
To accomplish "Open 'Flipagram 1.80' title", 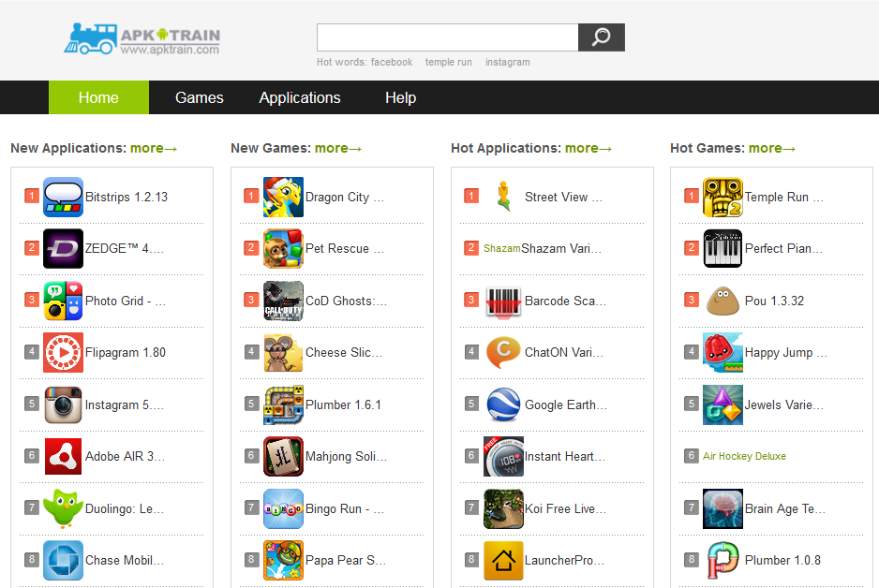I will pyautogui.click(x=126, y=353).
